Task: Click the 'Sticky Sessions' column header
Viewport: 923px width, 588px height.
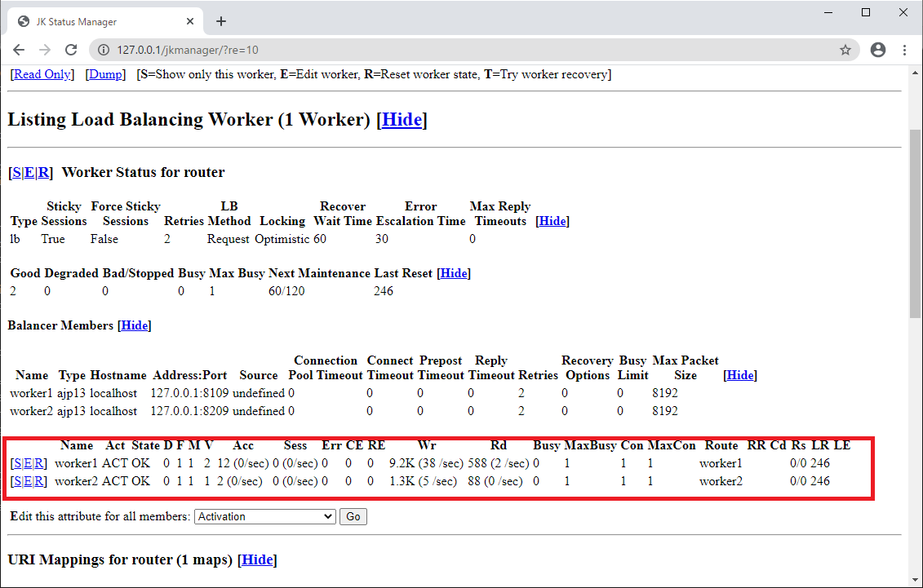Action: (64, 214)
